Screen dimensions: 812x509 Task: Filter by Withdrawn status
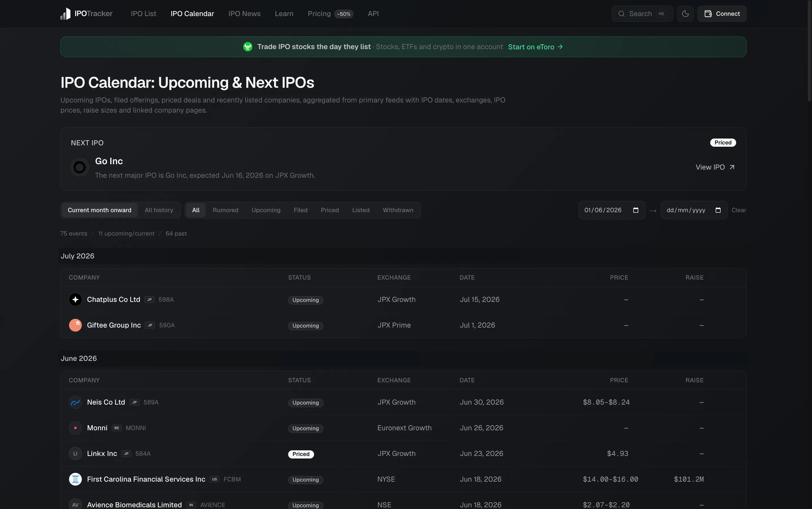click(398, 210)
